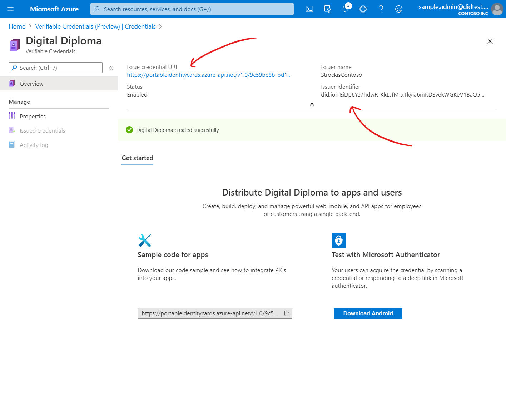Open Cloud Shell from the top bar

click(309, 9)
